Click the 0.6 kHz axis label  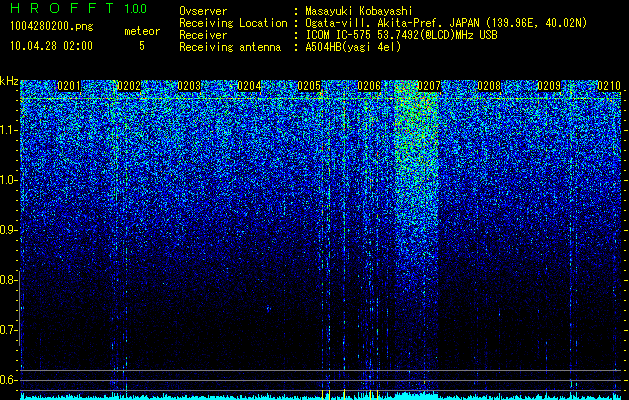tap(8, 380)
